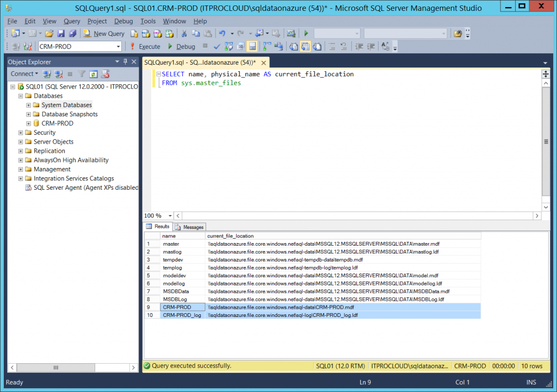Click the Display Estimated Execution Plan icon

coord(229,47)
